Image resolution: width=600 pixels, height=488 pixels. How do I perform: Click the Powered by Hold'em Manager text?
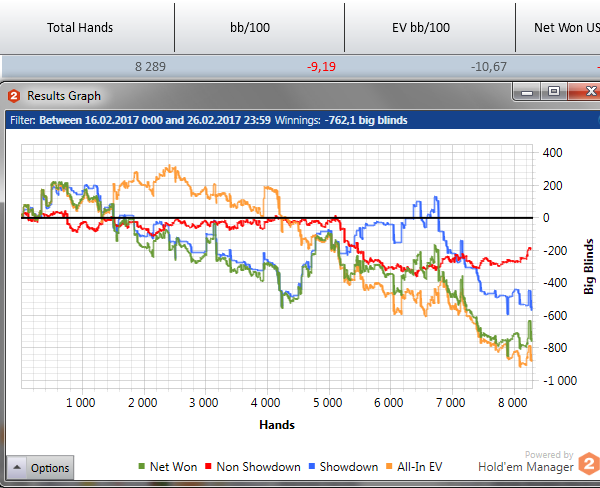pos(526,462)
